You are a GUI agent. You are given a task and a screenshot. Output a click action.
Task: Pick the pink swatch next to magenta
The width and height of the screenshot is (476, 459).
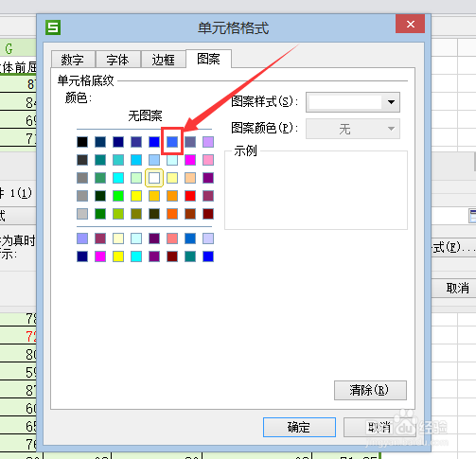tap(208, 160)
